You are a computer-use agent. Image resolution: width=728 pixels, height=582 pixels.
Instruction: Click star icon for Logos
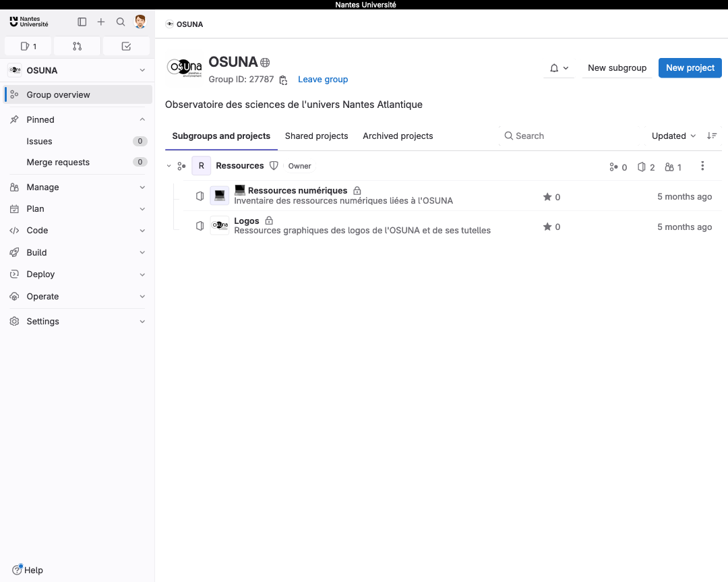[x=547, y=227]
